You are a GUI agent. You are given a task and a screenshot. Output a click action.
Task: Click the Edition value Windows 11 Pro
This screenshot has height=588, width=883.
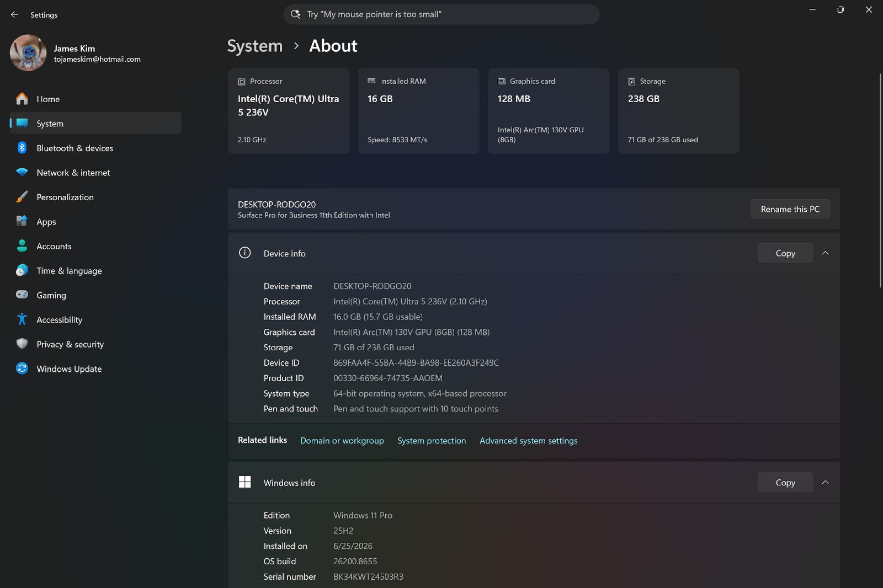pos(363,515)
